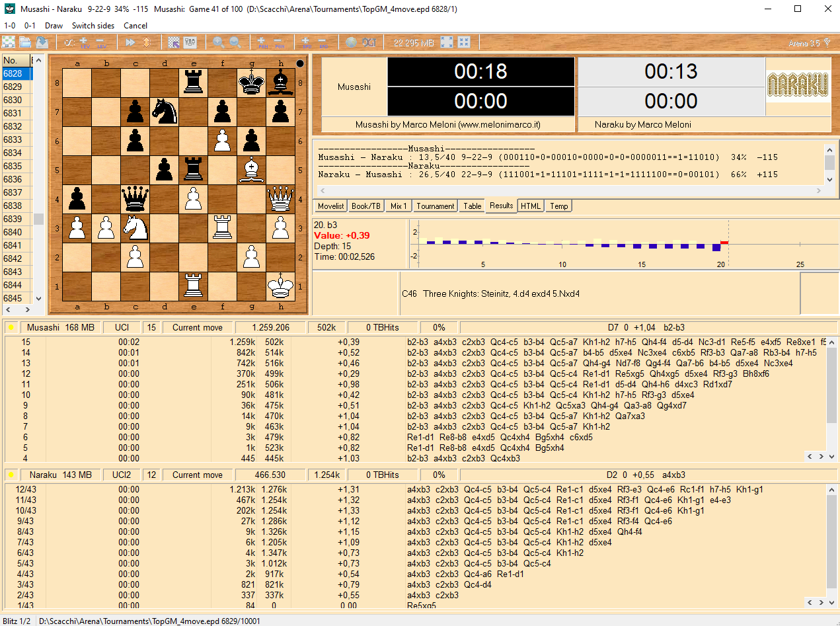Click the globe internet icon
The width and height of the screenshot is (840, 626).
352,42
